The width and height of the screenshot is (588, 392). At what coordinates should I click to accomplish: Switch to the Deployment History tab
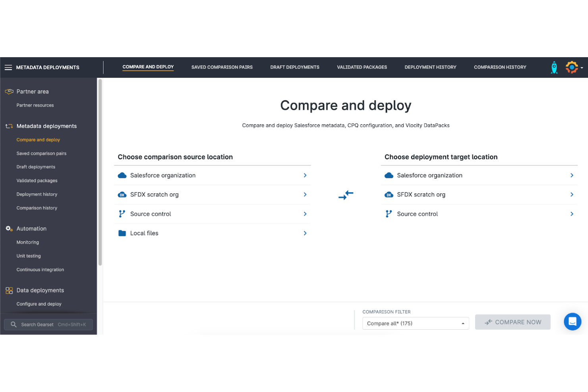point(430,67)
